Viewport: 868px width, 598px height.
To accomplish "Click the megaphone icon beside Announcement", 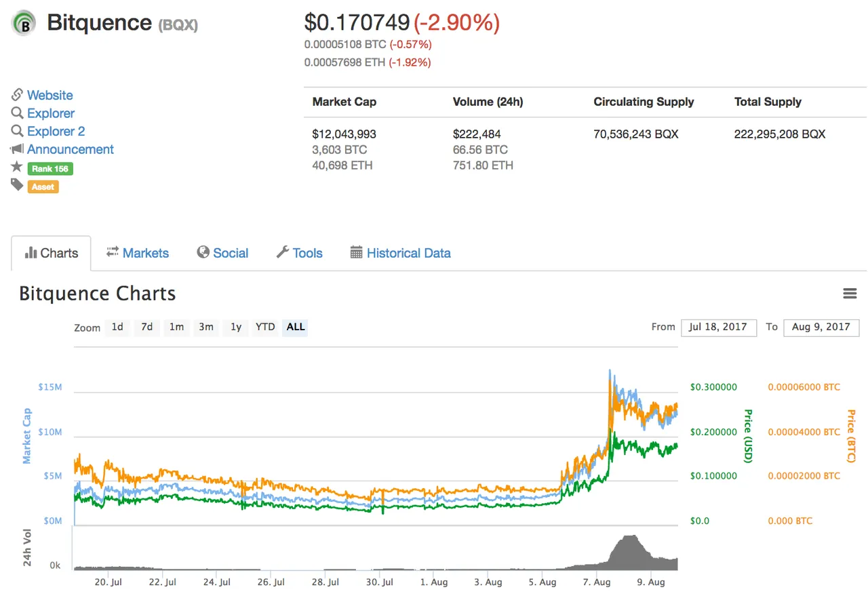I will pyautogui.click(x=17, y=149).
